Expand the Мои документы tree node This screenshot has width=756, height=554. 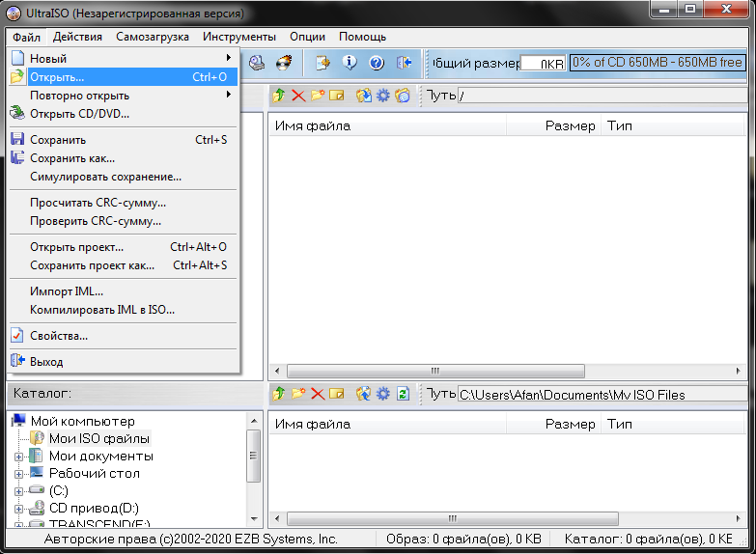pos(18,457)
